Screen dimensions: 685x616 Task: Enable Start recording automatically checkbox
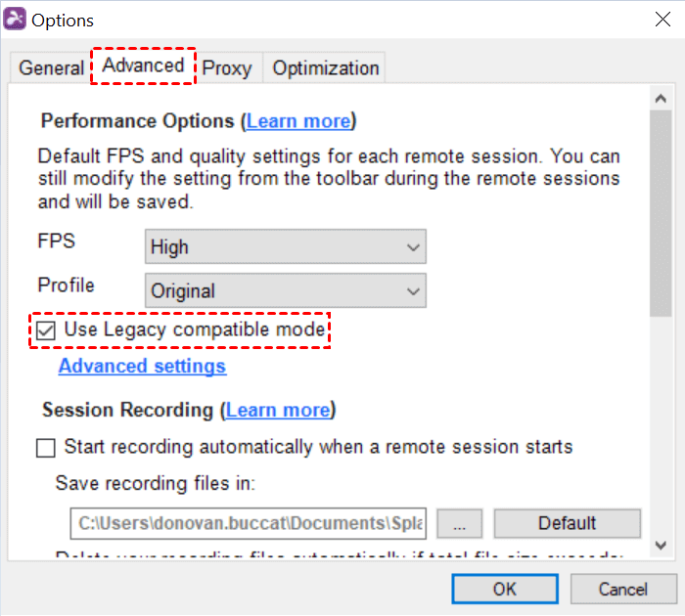pos(46,448)
